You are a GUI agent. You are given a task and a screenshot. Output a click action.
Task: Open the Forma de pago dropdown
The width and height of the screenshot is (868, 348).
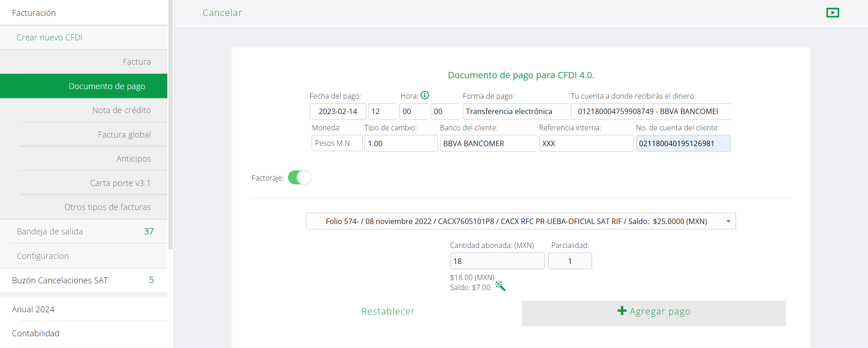coord(515,111)
